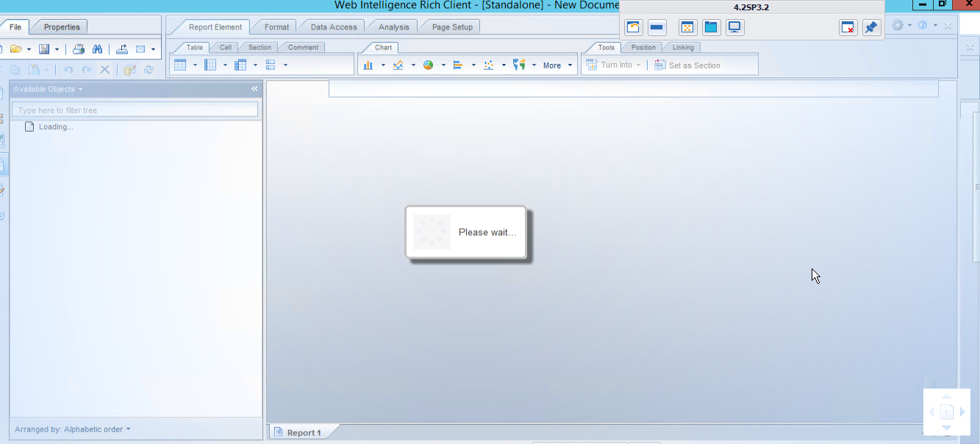Go to the next page with the right arrow
Screen dimensions: 980x444
click(962, 412)
